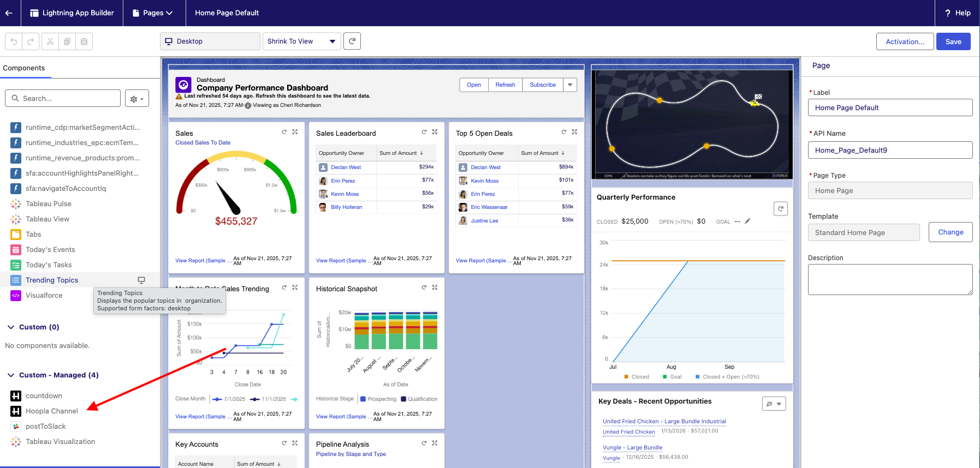
Task: Refresh the Quarterly Performance chart
Action: [x=781, y=208]
